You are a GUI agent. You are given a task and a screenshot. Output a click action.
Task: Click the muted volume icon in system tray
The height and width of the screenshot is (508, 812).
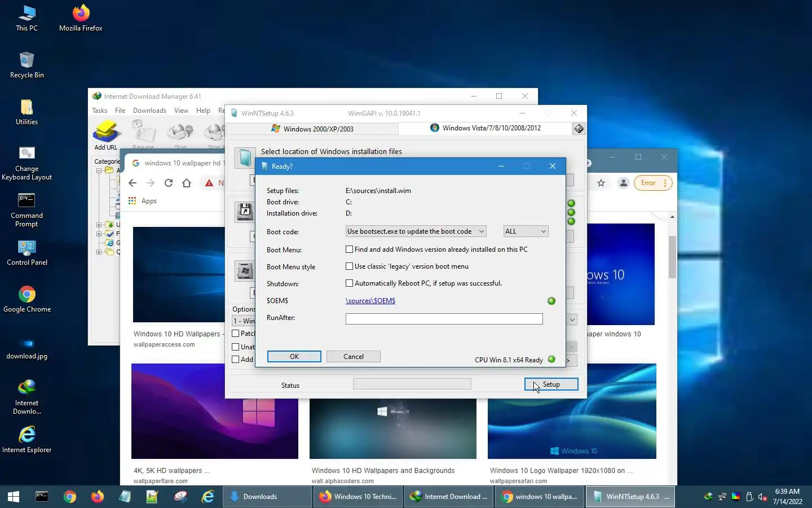click(762, 497)
